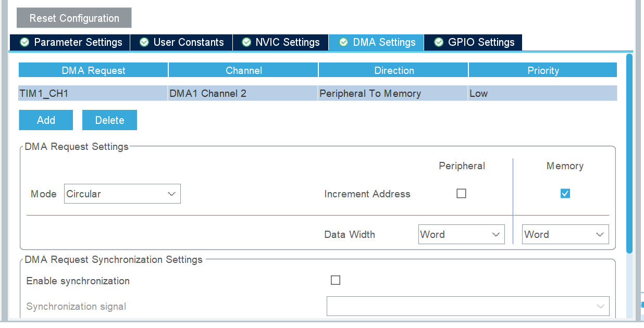Screen dimensions: 644x328
Task: Open the Synchronization signal dropdown
Action: (467, 306)
